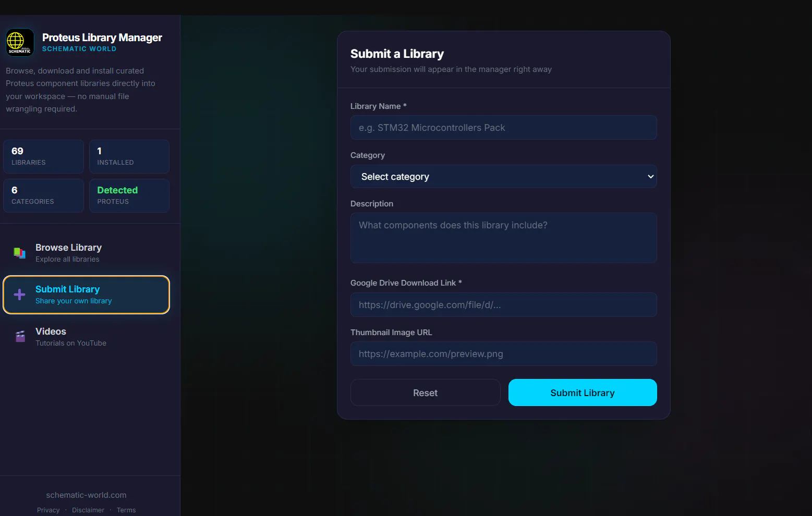Image resolution: width=812 pixels, height=516 pixels.
Task: Open the Terms footer link
Action: (126, 510)
